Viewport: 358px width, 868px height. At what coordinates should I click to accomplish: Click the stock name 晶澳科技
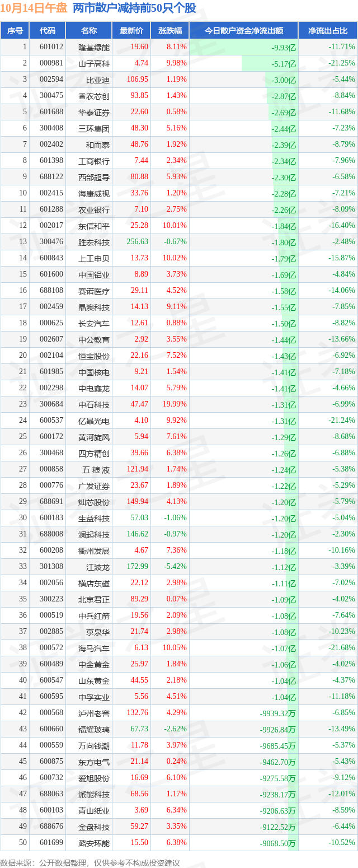(x=94, y=307)
